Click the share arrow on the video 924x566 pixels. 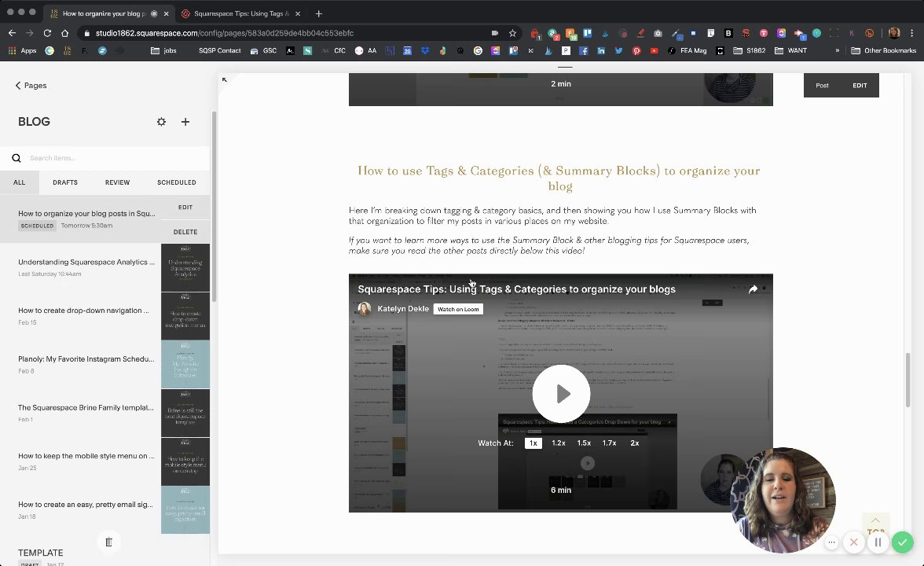coord(753,289)
